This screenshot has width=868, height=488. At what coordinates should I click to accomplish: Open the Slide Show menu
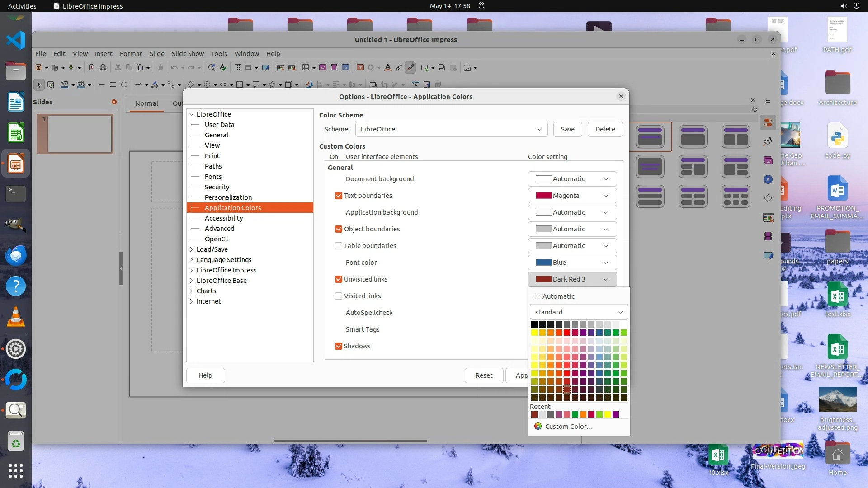(187, 53)
